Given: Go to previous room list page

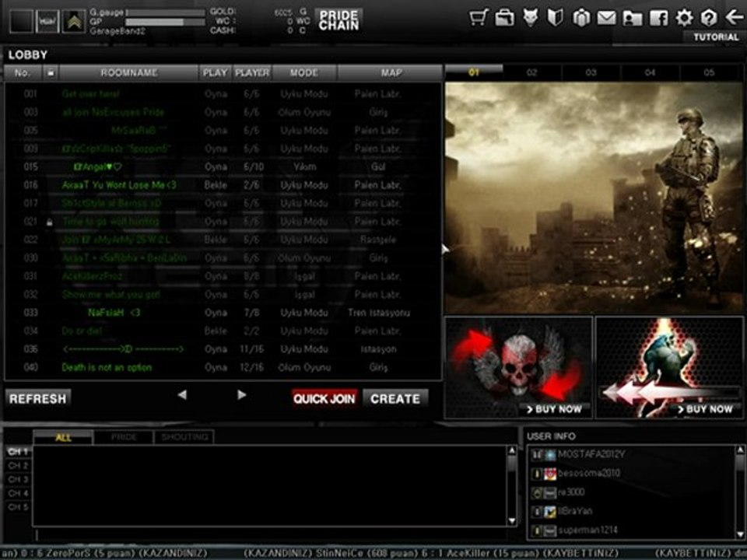Looking at the screenshot, I should pos(182,395).
